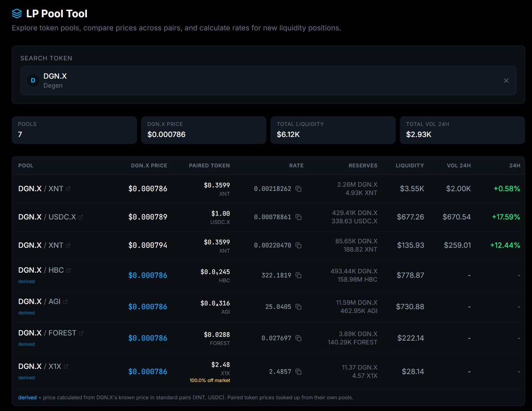The image size is (532, 411).
Task: Click the LP Pool Tool stacked layers logo
Action: (17, 14)
